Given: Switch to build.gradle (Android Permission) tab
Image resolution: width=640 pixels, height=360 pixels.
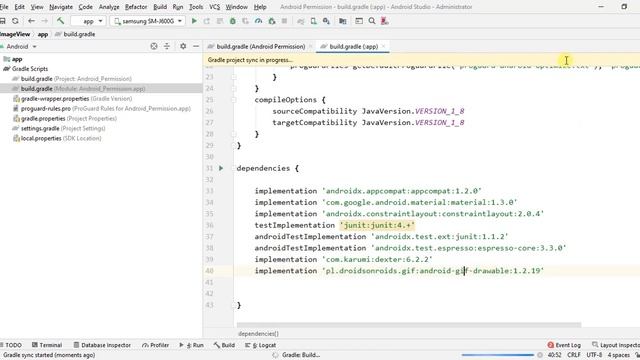Looking at the screenshot, I should tap(260, 47).
